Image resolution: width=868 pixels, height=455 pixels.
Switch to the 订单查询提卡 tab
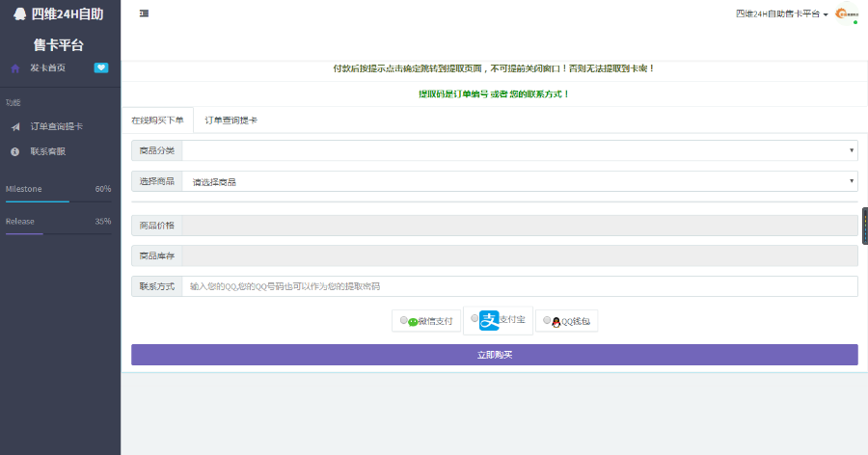point(231,120)
